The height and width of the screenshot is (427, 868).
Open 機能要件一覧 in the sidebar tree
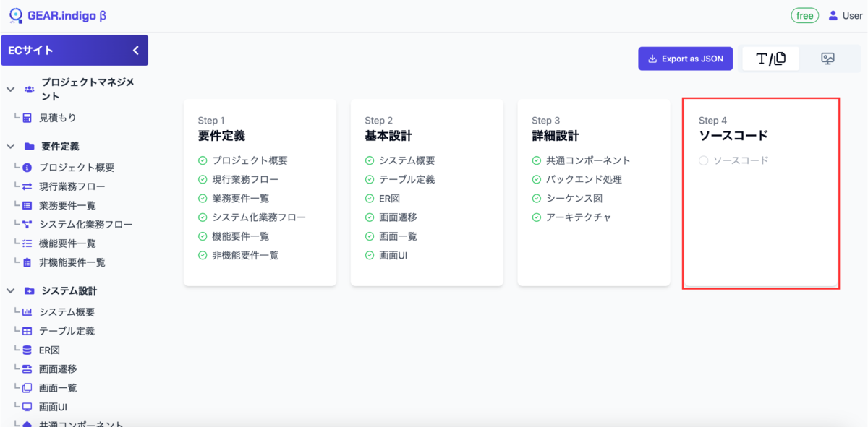pos(67,243)
